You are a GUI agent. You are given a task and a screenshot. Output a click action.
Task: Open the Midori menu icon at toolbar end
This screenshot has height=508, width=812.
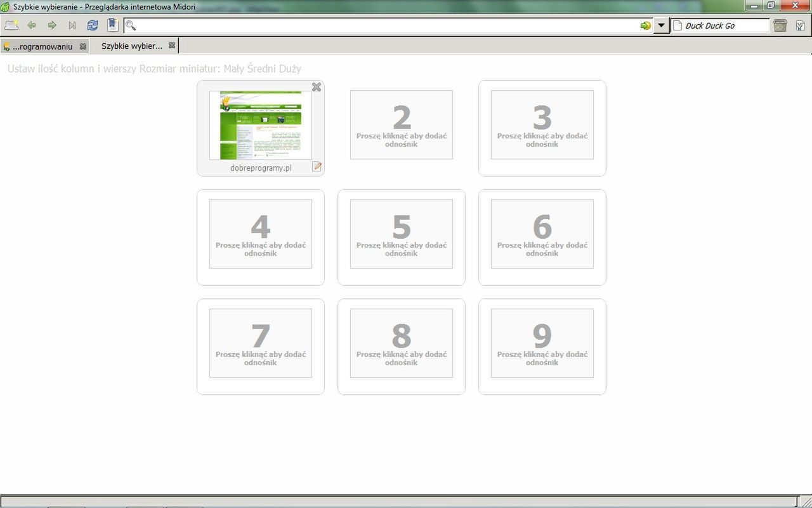click(x=801, y=25)
